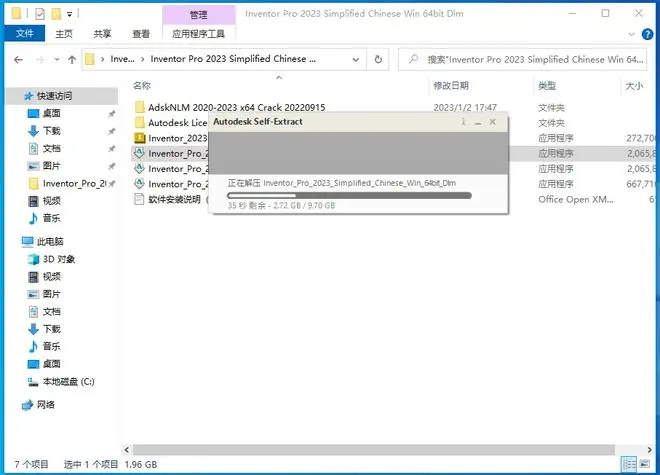Select 此电脑 in the navigation pane
The height and width of the screenshot is (475, 660).
[50, 241]
